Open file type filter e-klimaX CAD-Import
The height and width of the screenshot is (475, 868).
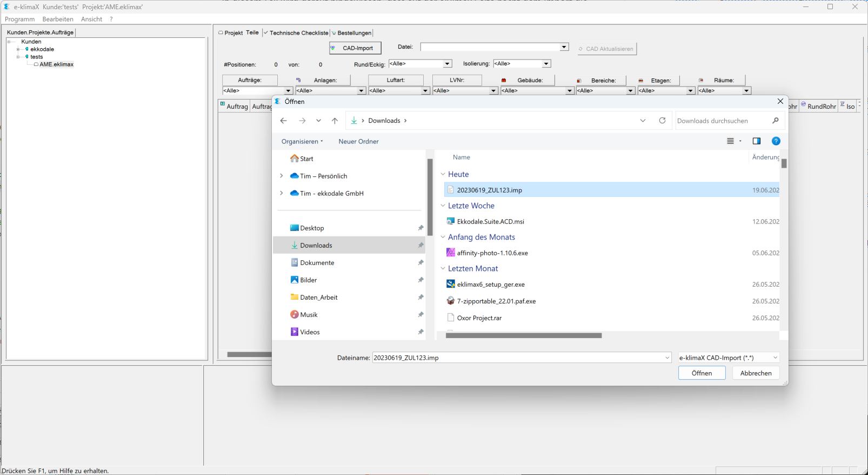[x=729, y=358]
